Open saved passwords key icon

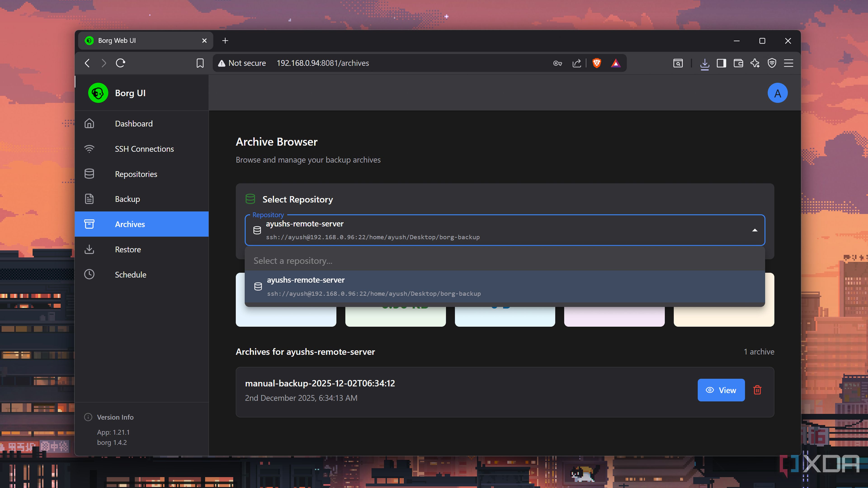[557, 63]
